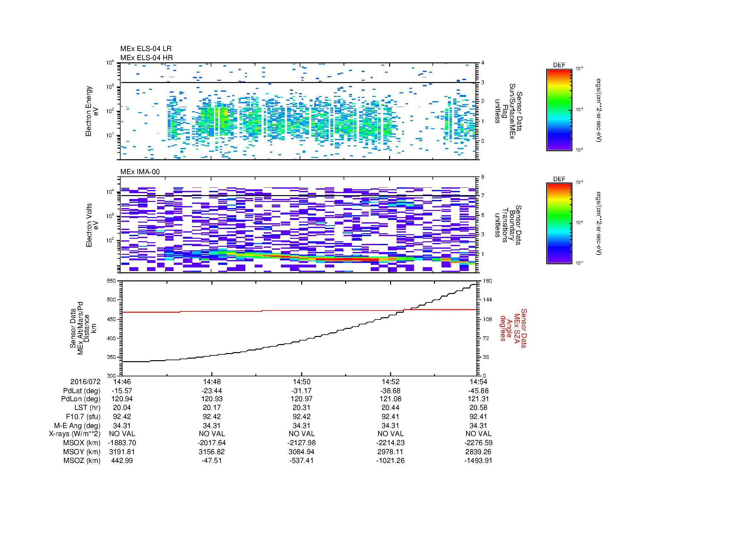Click MSOY value '2978.11'
Screen dimensions: 756x534
[390, 452]
